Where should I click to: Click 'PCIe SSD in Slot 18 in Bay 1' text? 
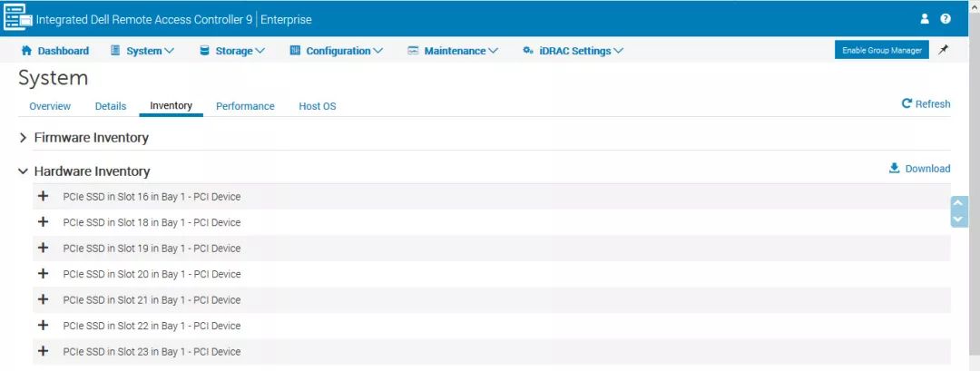(x=124, y=222)
